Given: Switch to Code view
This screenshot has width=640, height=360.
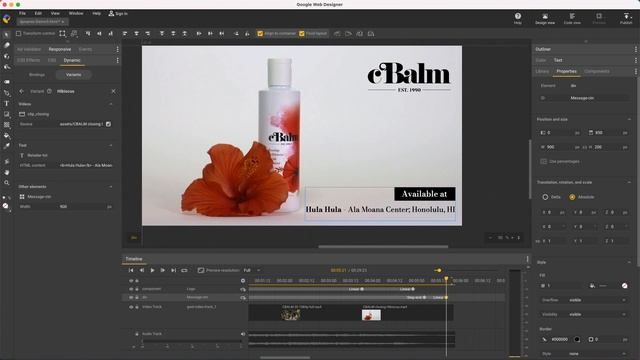Looking at the screenshot, I should [572, 18].
